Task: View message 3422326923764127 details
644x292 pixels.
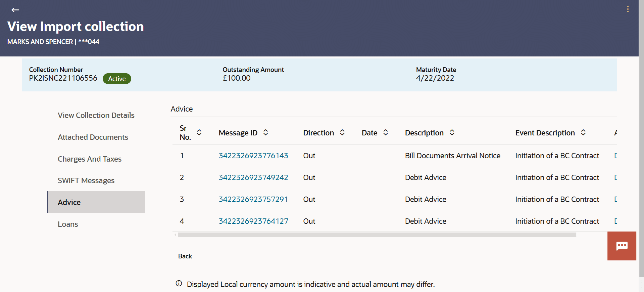Action: click(253, 221)
